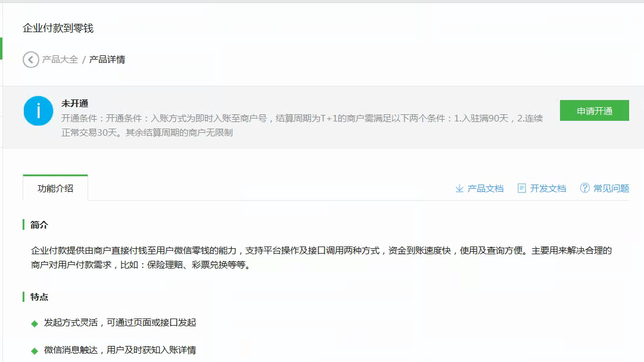Click the download icon beside 产品文档
The width and height of the screenshot is (644, 362).
point(459,188)
